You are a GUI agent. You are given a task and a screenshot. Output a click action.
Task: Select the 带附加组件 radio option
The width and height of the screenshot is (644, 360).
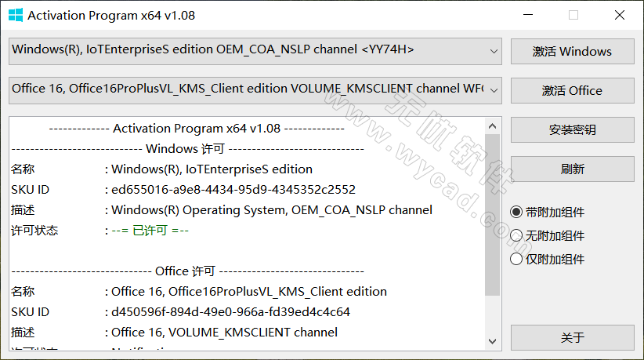click(x=516, y=212)
